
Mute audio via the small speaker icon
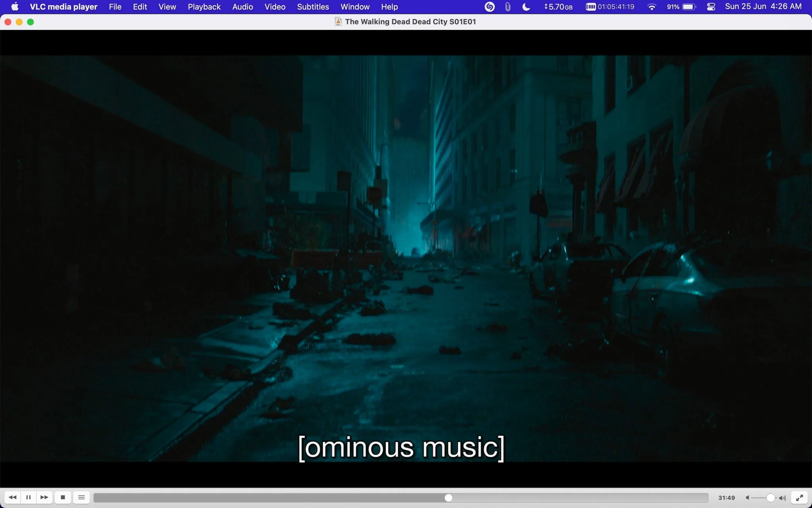pos(747,497)
